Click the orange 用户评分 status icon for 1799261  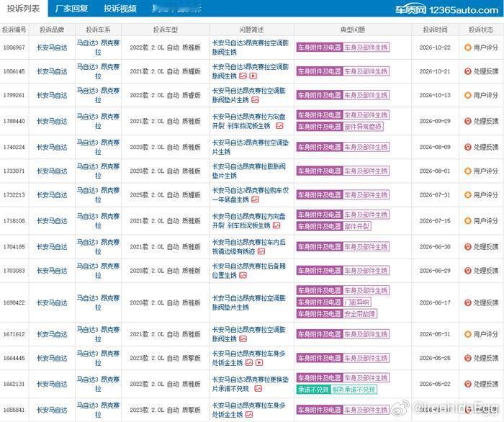(x=468, y=96)
